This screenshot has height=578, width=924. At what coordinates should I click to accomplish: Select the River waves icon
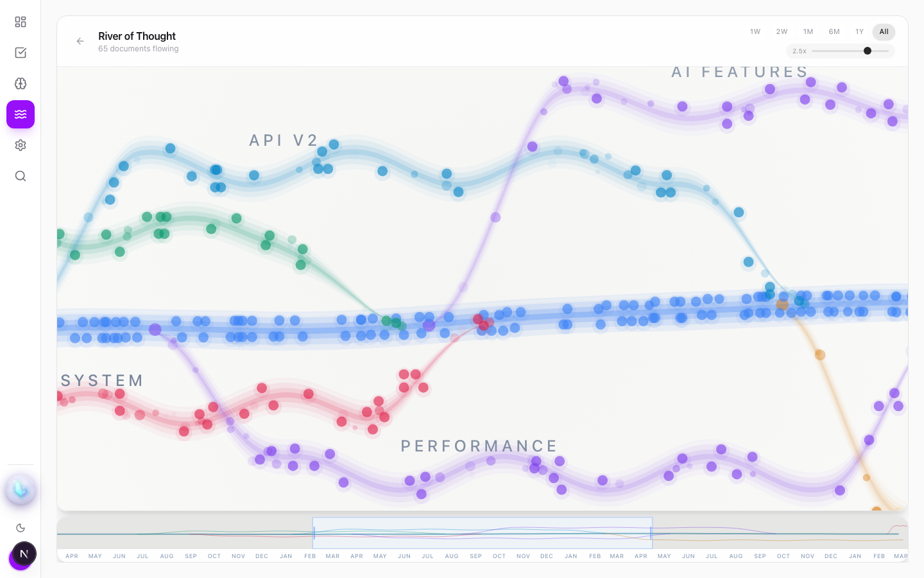pyautogui.click(x=21, y=114)
